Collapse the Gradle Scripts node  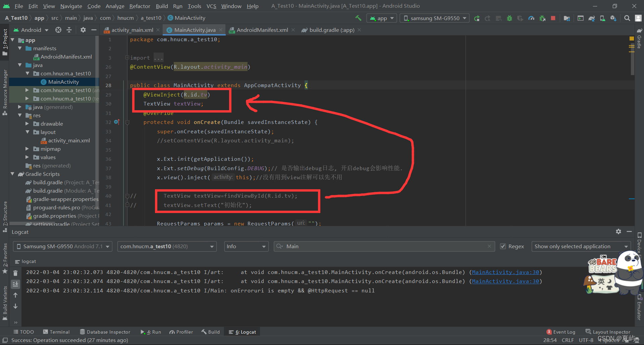[x=12, y=174]
